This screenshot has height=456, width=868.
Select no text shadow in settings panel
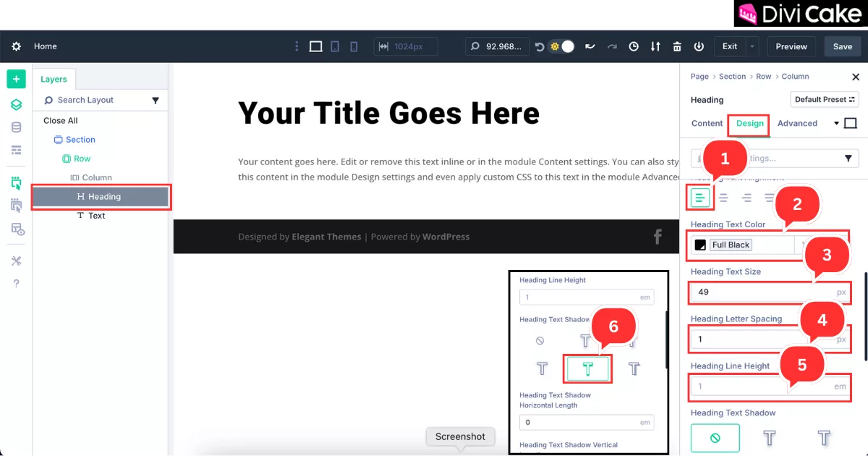coord(715,438)
